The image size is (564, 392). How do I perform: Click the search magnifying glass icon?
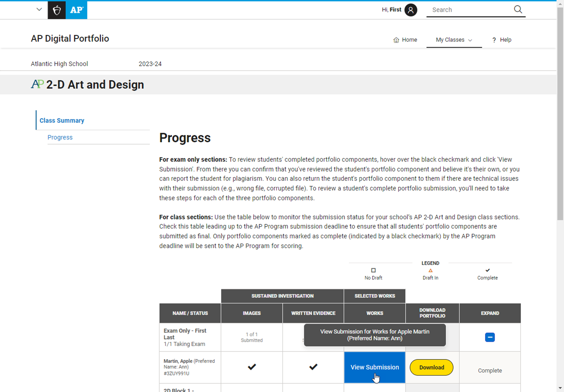tap(518, 9)
